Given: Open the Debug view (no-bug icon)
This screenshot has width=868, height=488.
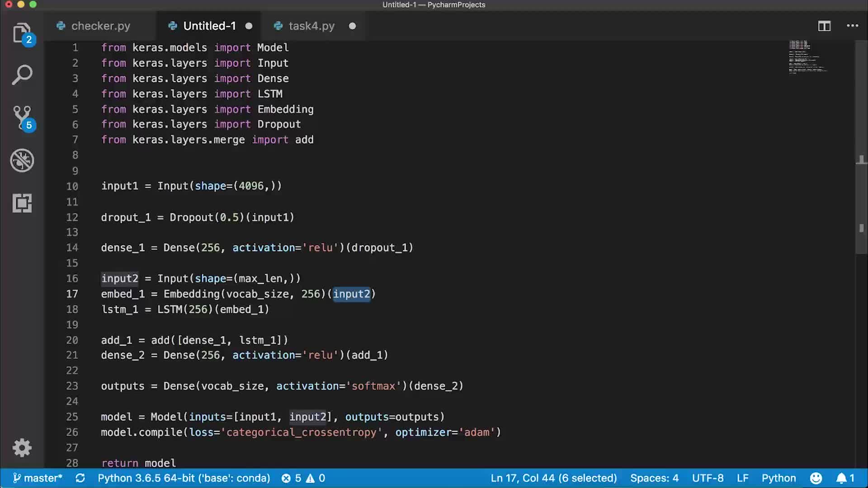Looking at the screenshot, I should [22, 160].
